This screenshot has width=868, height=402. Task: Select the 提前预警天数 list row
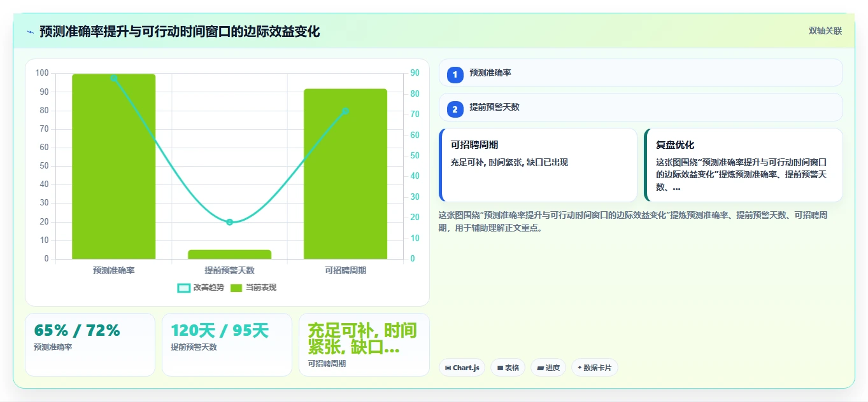click(x=641, y=107)
